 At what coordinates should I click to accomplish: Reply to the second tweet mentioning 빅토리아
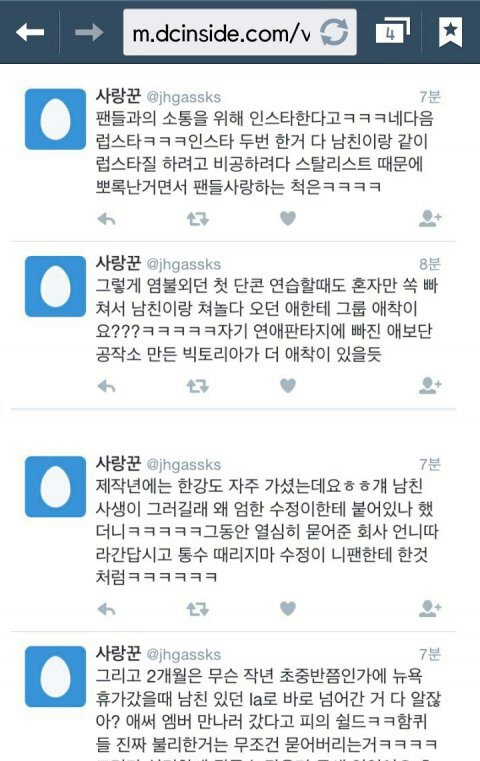click(106, 386)
